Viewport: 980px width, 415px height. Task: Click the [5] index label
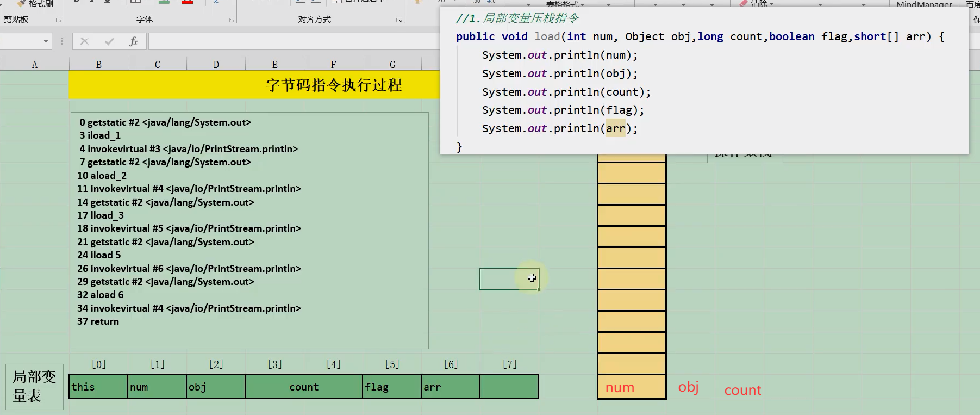click(x=392, y=364)
